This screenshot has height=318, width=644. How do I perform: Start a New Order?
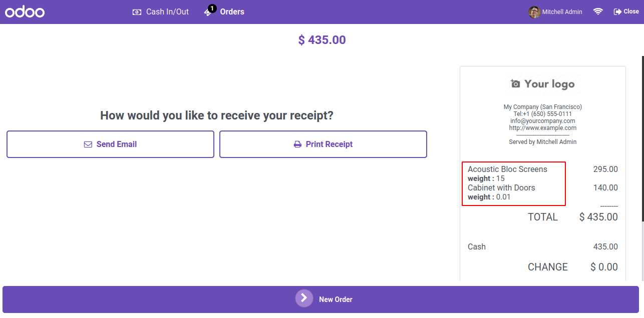pos(320,299)
